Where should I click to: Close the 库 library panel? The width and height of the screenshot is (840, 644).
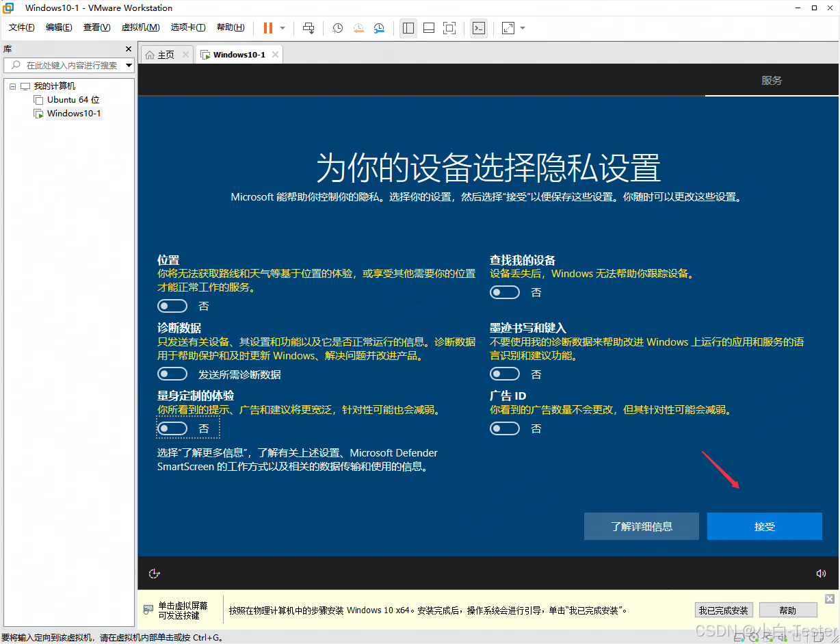pyautogui.click(x=129, y=49)
